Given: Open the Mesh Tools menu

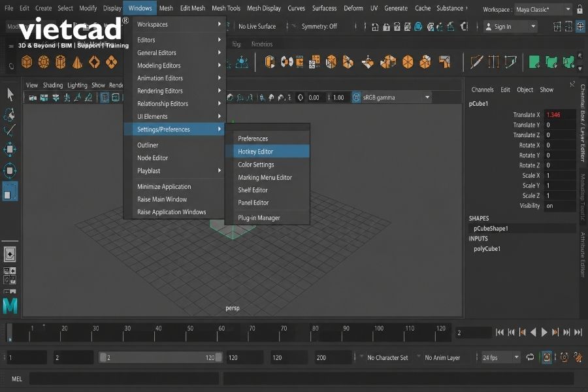Looking at the screenshot, I should tap(226, 8).
